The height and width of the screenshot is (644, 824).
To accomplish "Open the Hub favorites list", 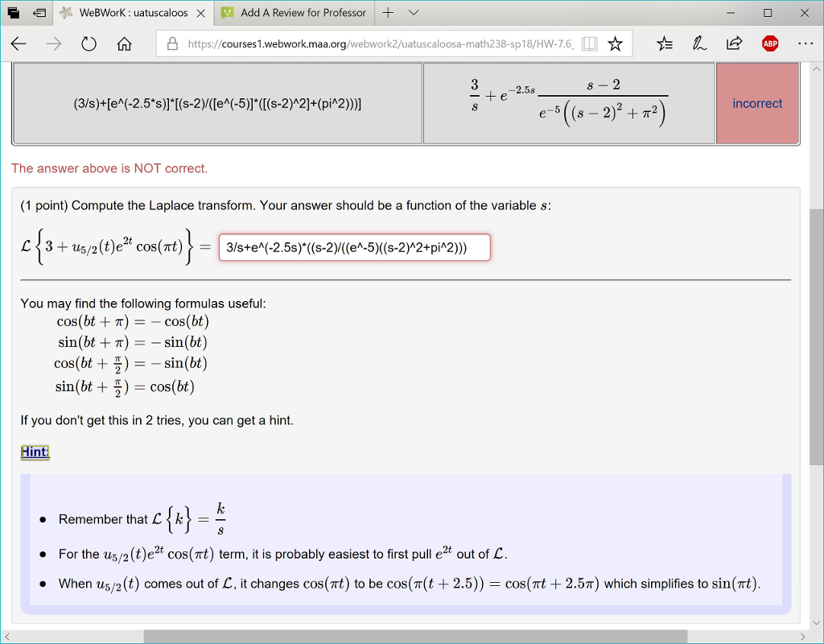I will [x=665, y=43].
